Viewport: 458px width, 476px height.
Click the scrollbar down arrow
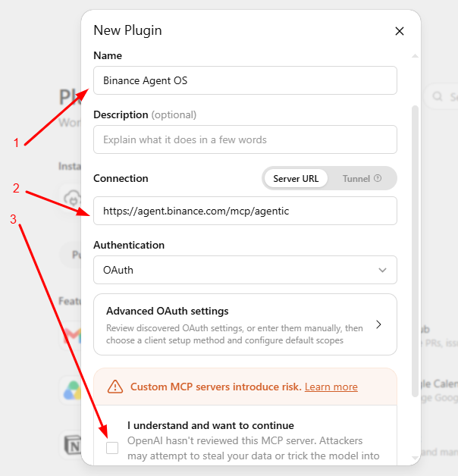(415, 458)
